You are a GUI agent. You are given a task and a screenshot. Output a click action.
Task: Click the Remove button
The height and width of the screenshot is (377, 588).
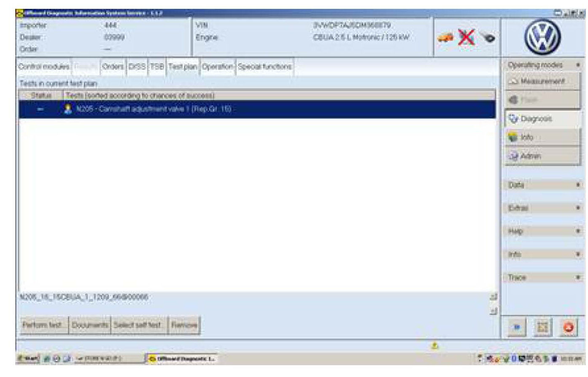coord(184,325)
